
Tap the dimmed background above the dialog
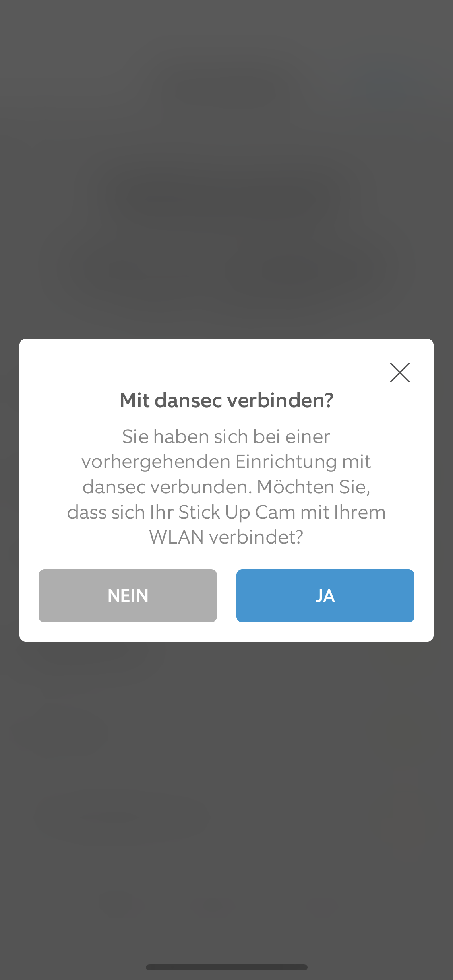click(x=226, y=169)
